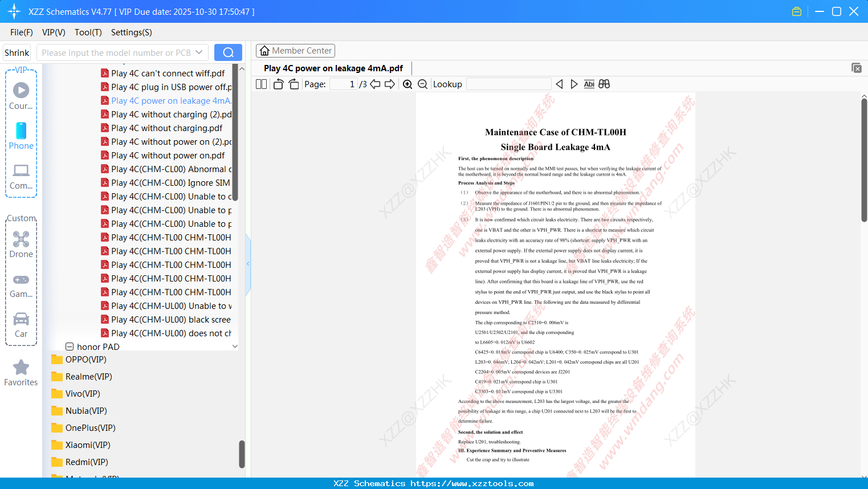Rotate the page clockwise

click(294, 84)
